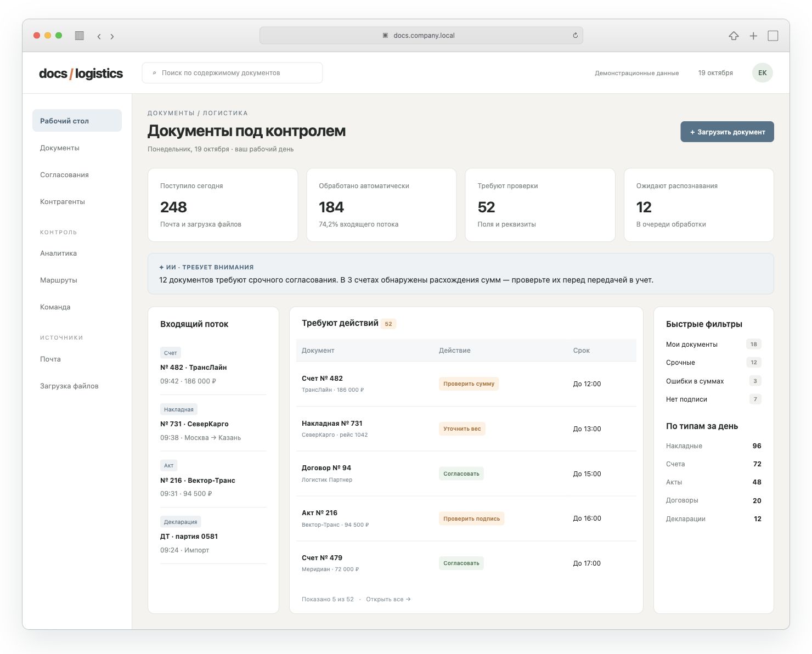Screen dimensions: 812x654
Task: Go to Согласования section
Action: point(77,174)
